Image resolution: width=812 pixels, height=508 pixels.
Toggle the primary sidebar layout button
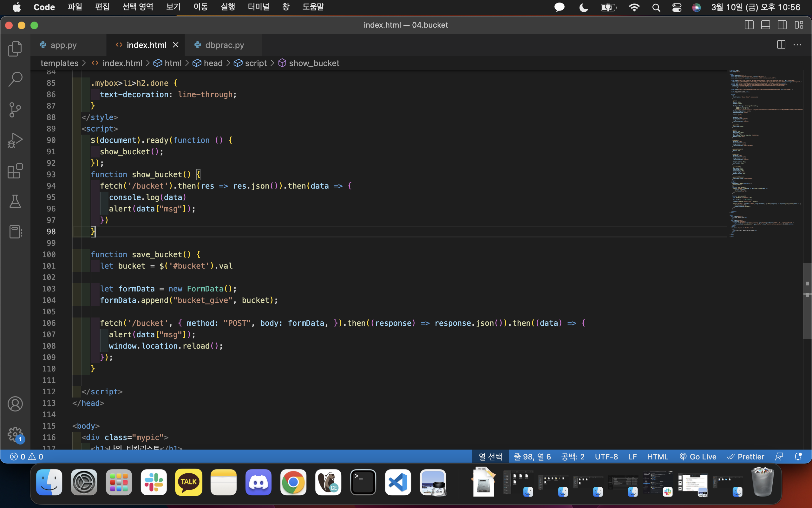[x=749, y=25]
